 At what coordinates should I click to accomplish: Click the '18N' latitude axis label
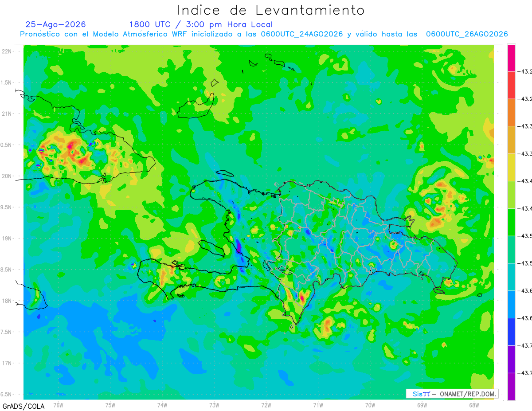(x=7, y=301)
